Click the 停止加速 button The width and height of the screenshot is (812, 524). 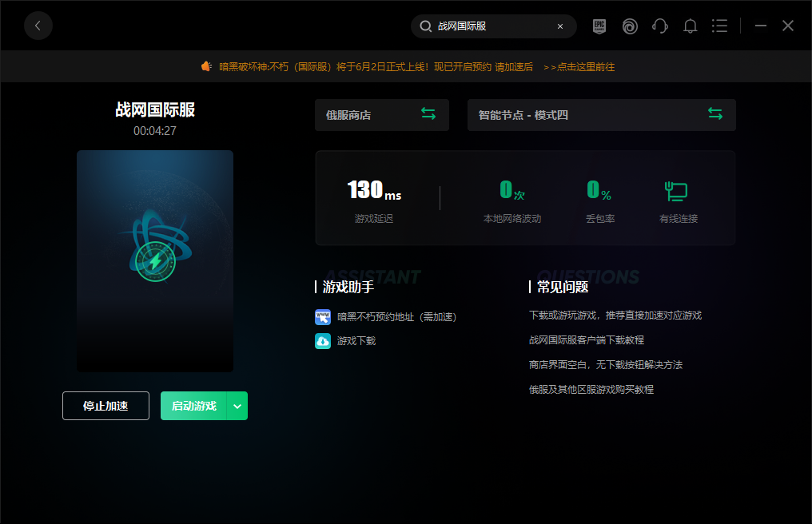(105, 406)
